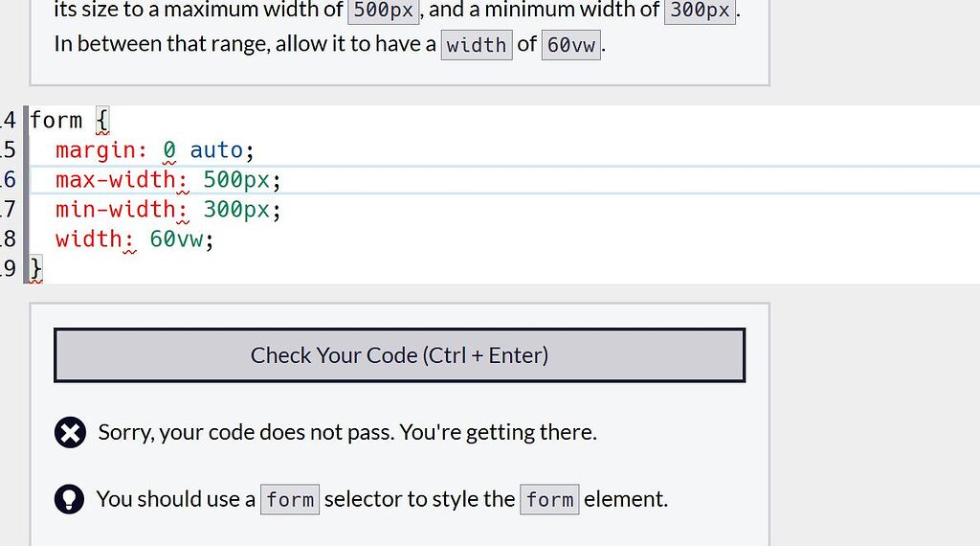Place cursor on the min-width property
This screenshot has height=546, width=980.
(115, 210)
